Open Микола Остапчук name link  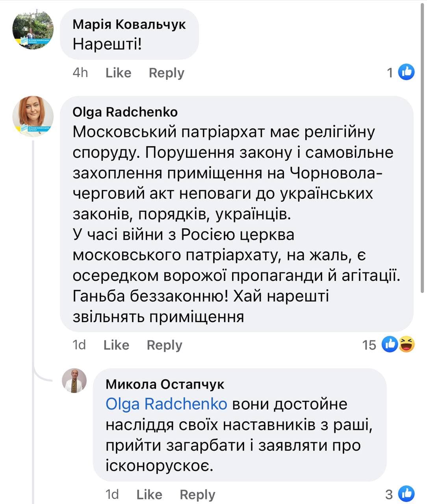pyautogui.click(x=165, y=384)
